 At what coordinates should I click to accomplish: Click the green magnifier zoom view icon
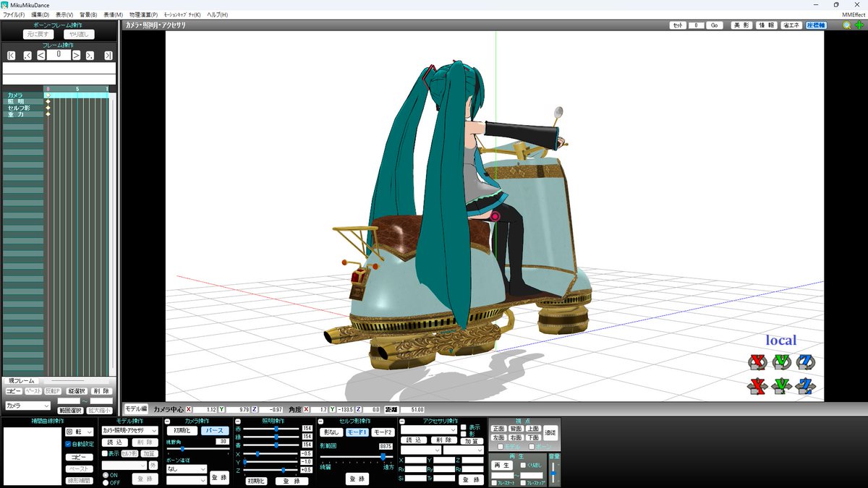[847, 25]
